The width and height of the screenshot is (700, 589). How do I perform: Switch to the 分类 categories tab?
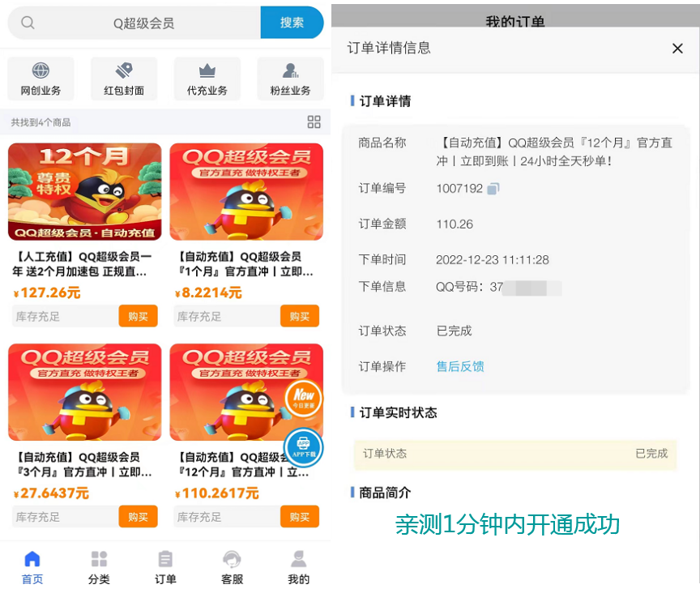coord(99,566)
